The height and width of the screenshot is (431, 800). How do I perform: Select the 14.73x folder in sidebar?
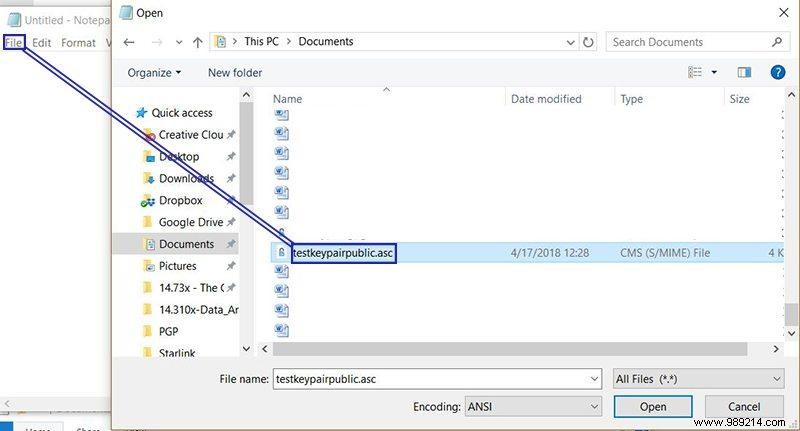click(x=191, y=288)
